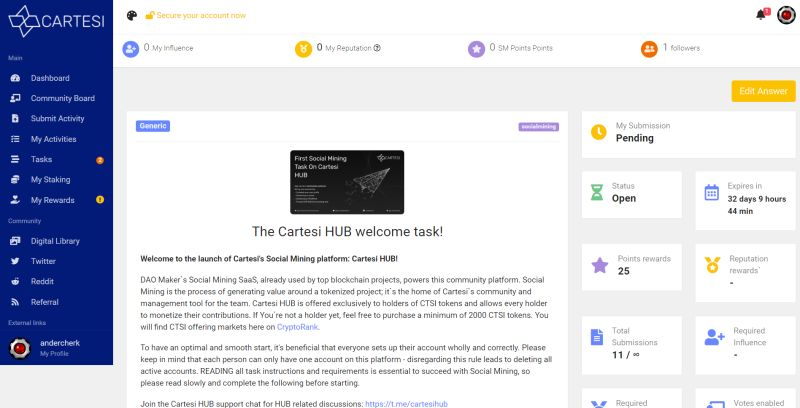Open andercherk My Profile
The width and height of the screenshot is (800, 408).
pyautogui.click(x=56, y=348)
